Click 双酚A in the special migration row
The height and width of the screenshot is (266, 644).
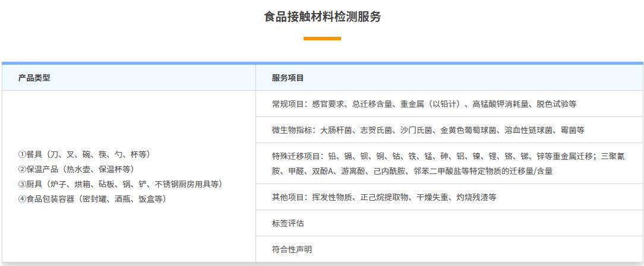pos(324,171)
